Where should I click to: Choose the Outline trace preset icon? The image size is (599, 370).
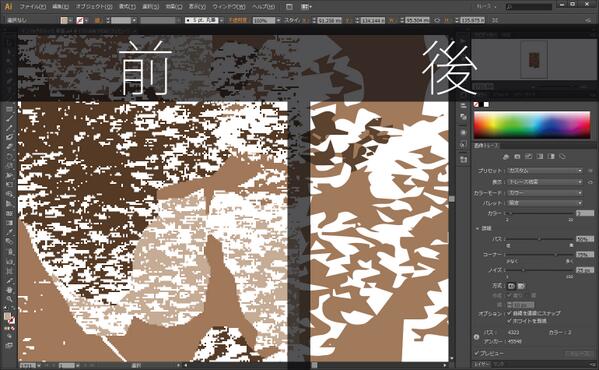[562, 157]
